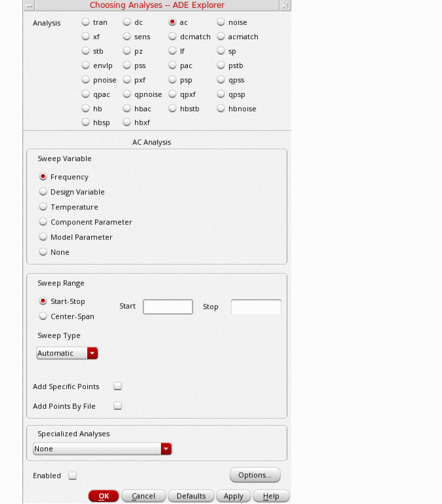Open the Help button
The height and width of the screenshot is (504, 442).
click(271, 496)
